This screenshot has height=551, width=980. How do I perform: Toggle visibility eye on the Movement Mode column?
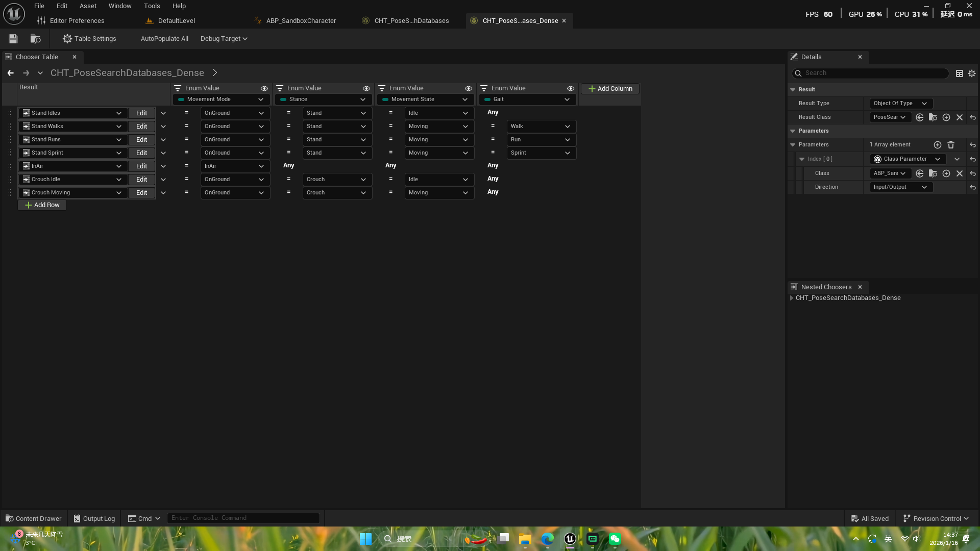(x=264, y=88)
